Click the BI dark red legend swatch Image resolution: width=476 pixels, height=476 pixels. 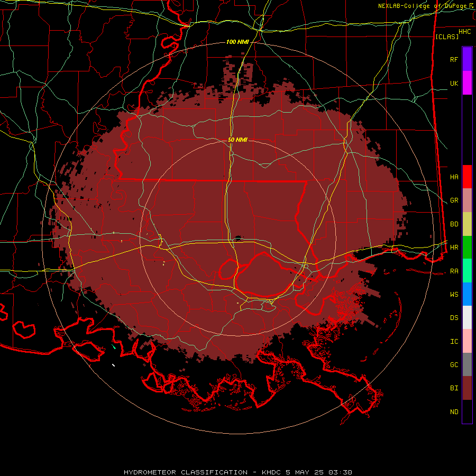click(467, 388)
